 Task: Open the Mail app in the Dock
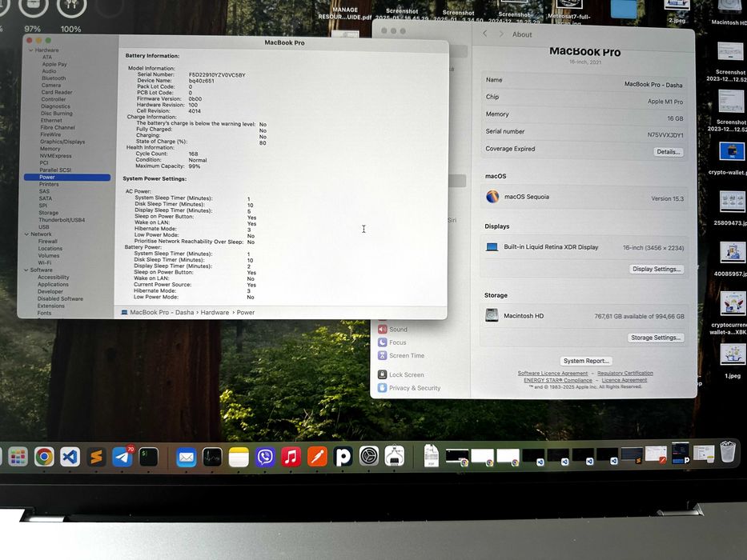(187, 458)
